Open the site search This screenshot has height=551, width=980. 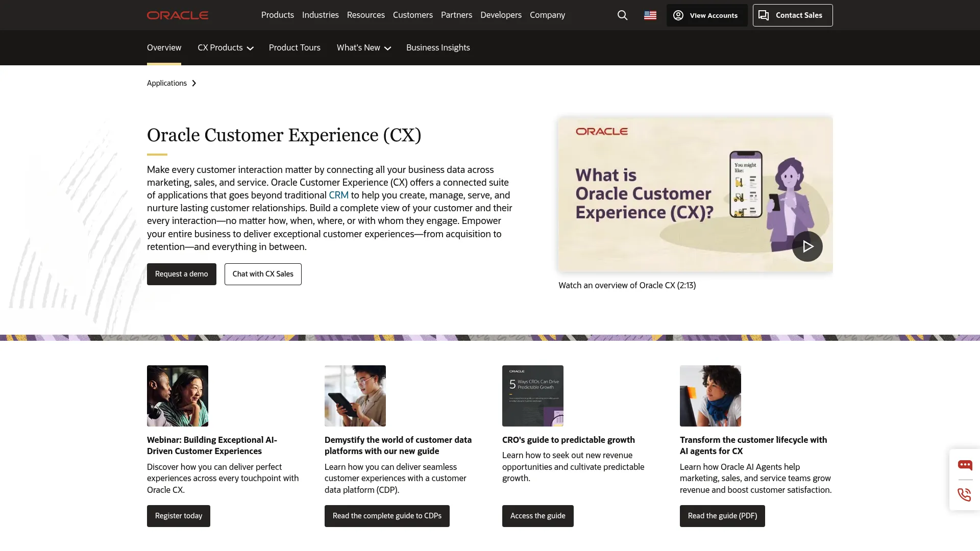622,15
